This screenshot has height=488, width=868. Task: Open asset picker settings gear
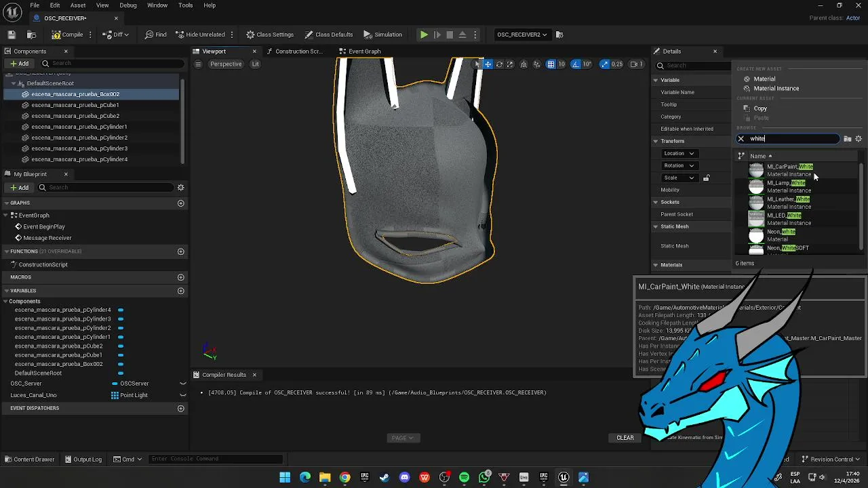(859, 139)
